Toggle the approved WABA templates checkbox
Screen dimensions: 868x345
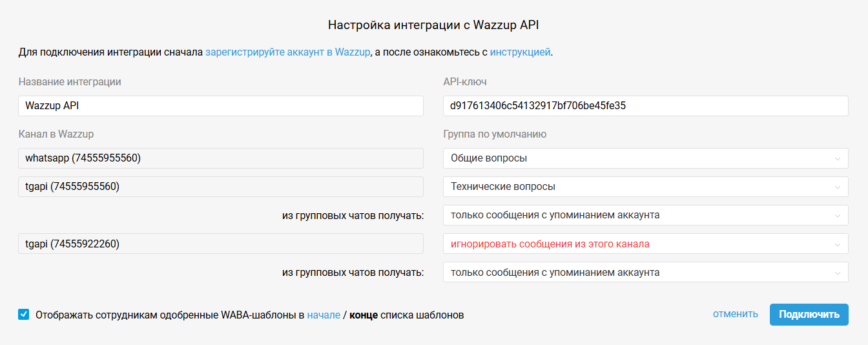(x=24, y=315)
